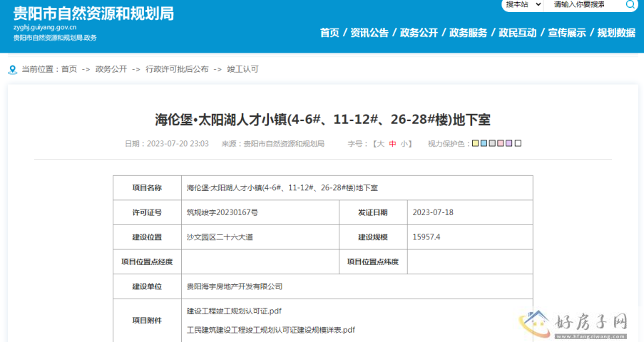Screen dimensions: 644x342
Task: Click the location pin icon in breadcrumb
Action: pos(13,70)
